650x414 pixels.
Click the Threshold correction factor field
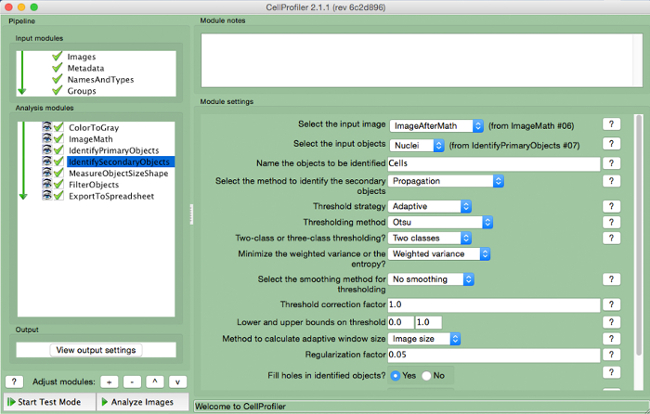pyautogui.click(x=492, y=304)
